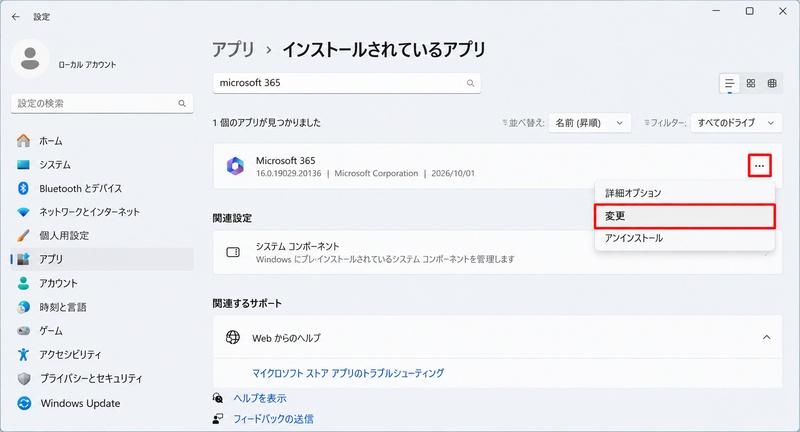Go to ホーム in the sidebar
The height and width of the screenshot is (432, 800).
[102, 141]
